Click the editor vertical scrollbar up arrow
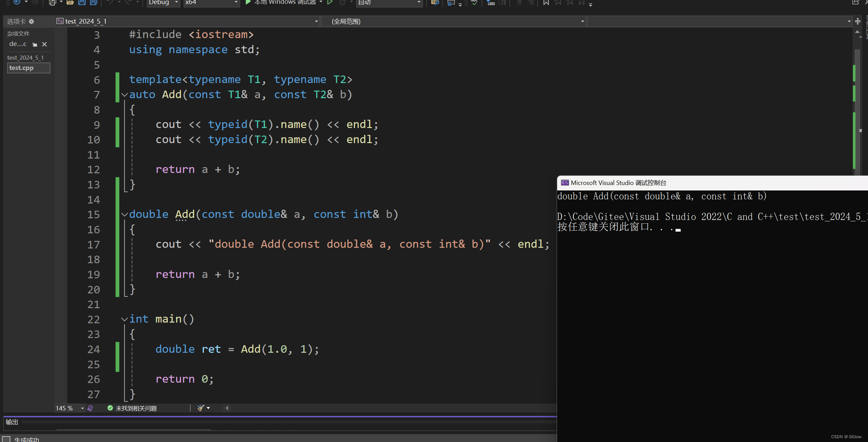Image resolution: width=868 pixels, height=442 pixels. 857,32
